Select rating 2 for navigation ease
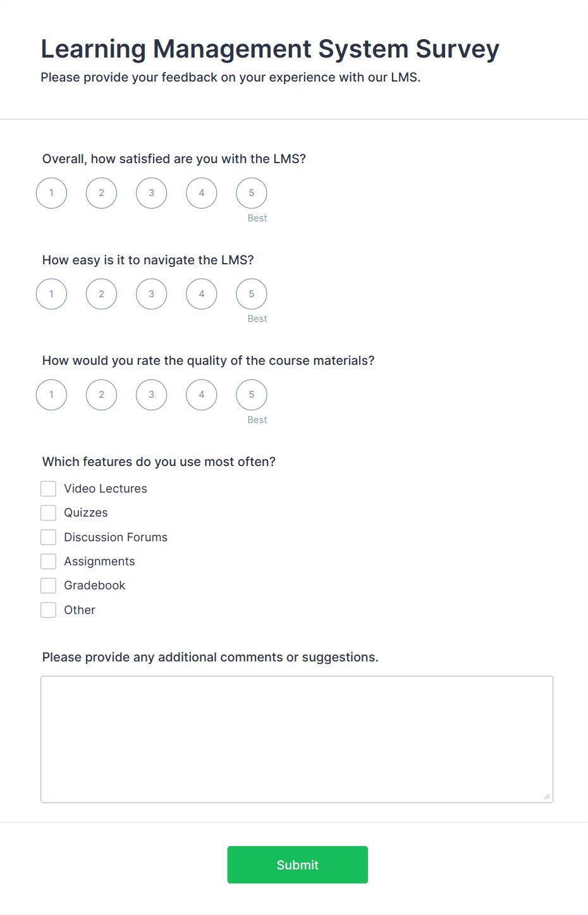 101,293
